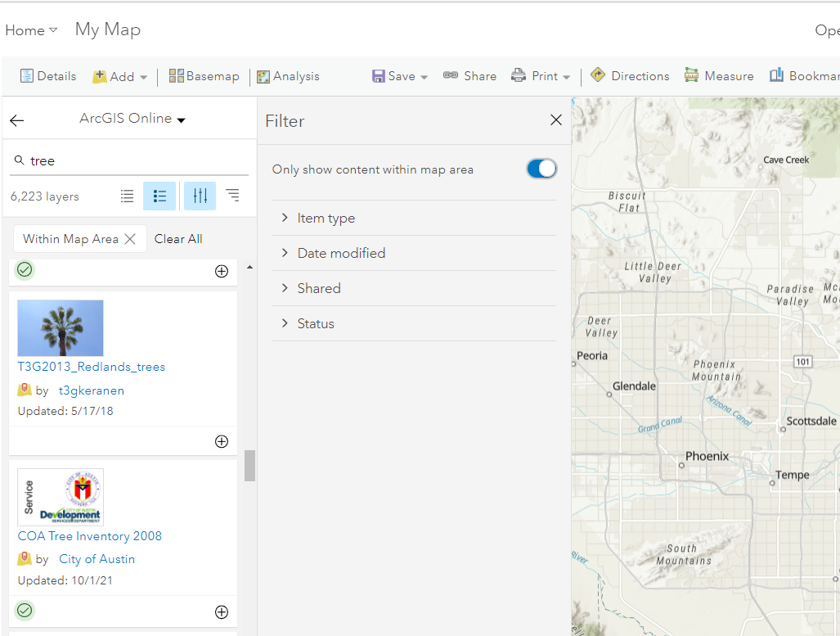Screen dimensions: 840x636
Task: Click the authoritative badge above T3G2013_Redlands_trees
Action: (25, 270)
